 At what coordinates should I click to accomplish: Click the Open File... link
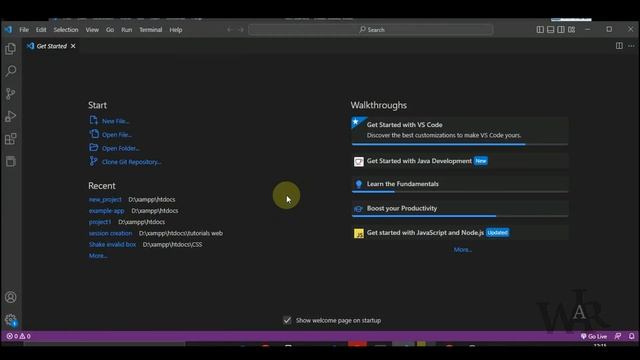(117, 135)
